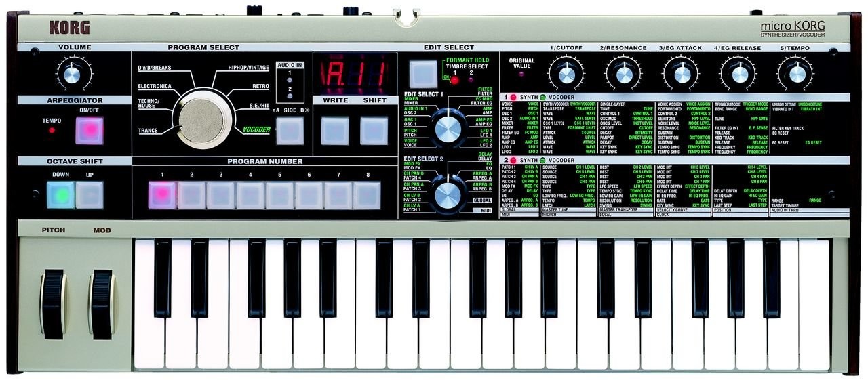Screen dimensions: 868x380
Task: Select PROGRAM NUMBER button 2
Action: coord(191,195)
